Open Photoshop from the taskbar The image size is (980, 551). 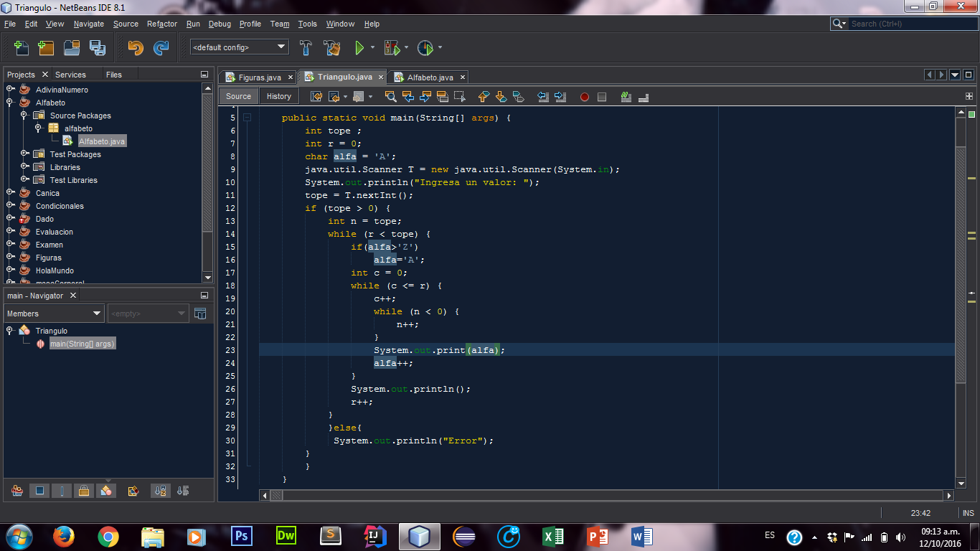point(242,536)
